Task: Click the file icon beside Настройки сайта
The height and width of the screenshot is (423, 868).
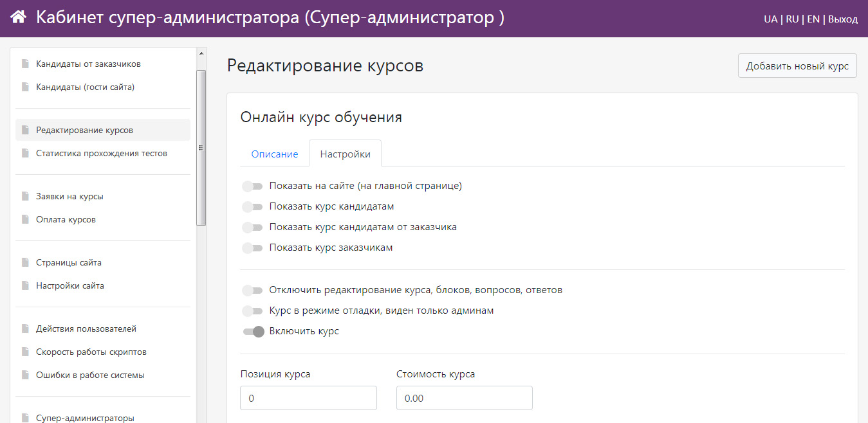Action: pyautogui.click(x=26, y=285)
